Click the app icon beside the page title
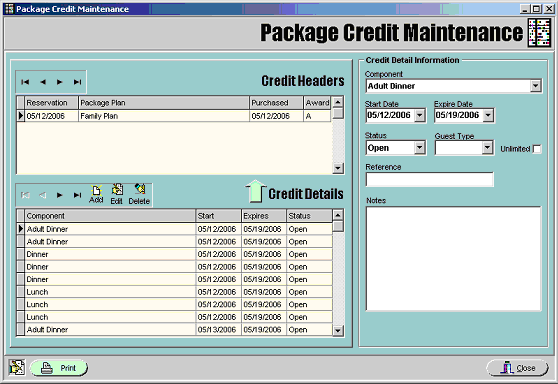The width and height of the screenshot is (558, 384). [x=539, y=33]
